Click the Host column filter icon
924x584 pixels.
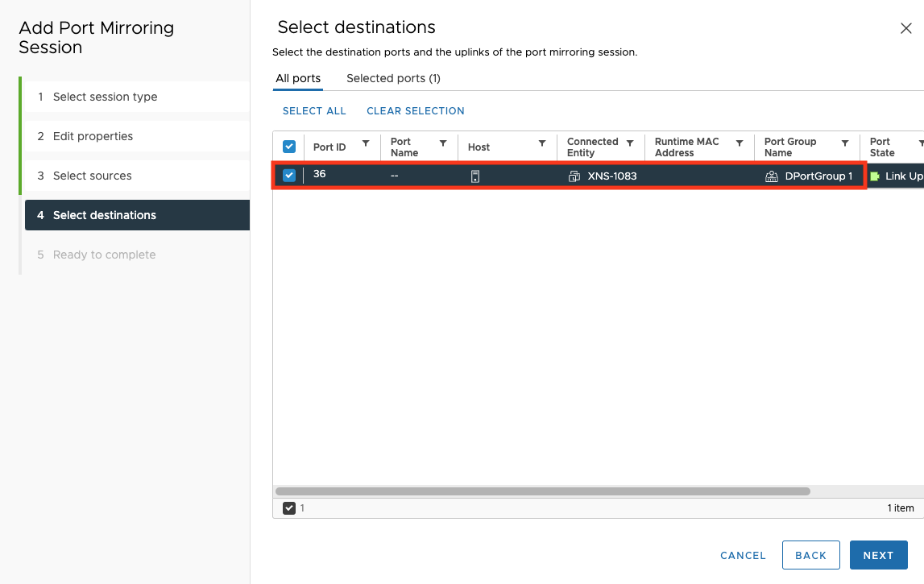(541, 143)
